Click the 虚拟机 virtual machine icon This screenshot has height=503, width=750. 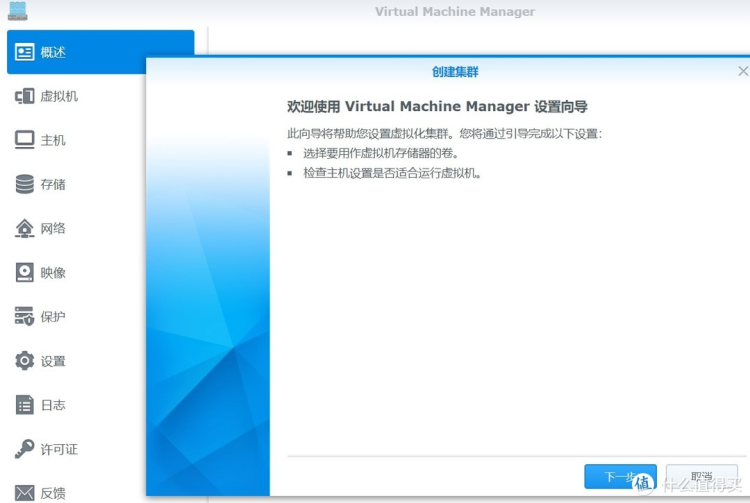coord(24,96)
